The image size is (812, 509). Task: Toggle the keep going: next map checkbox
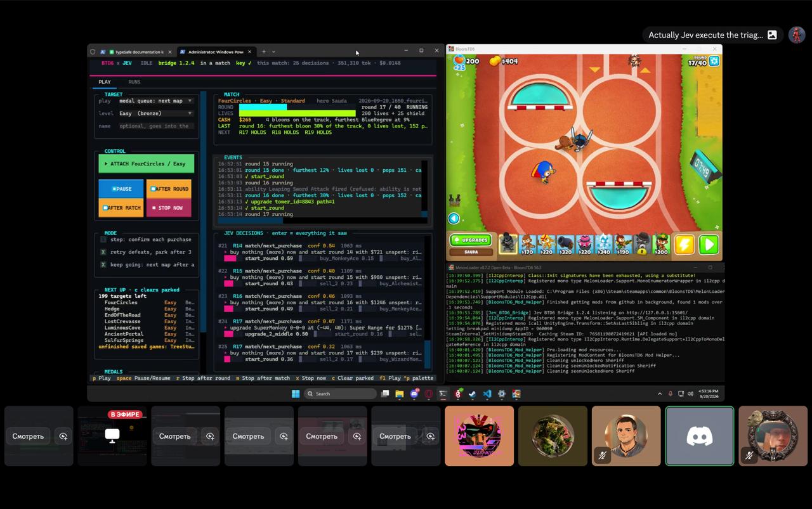[103, 264]
